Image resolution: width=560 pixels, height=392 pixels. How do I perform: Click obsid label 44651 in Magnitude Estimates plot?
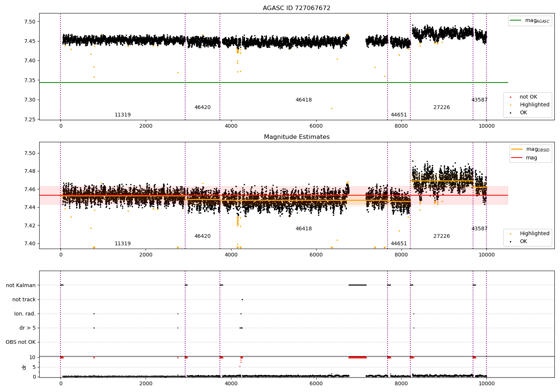(399, 244)
